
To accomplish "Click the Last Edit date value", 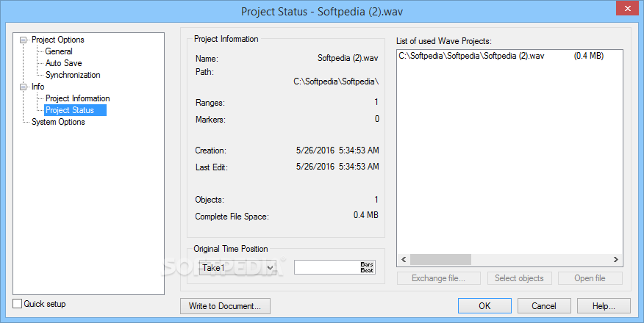I will click(337, 167).
